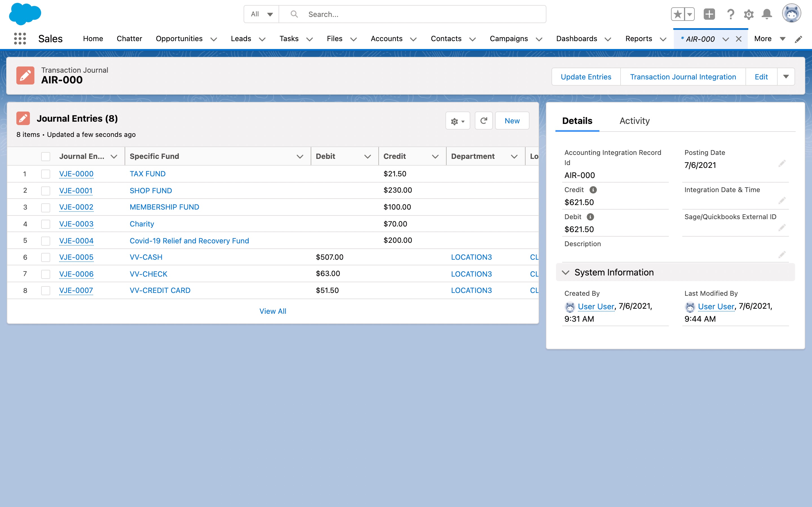Select all journal entries via header checkbox

(x=46, y=156)
